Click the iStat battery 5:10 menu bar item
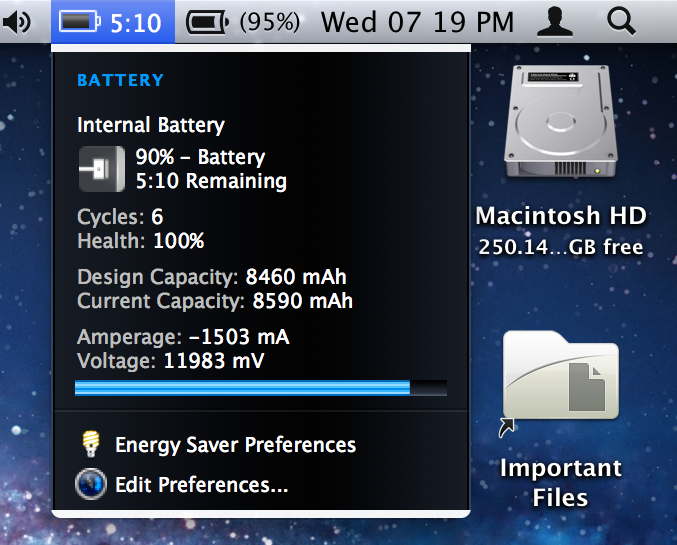This screenshot has height=545, width=677. tap(113, 22)
